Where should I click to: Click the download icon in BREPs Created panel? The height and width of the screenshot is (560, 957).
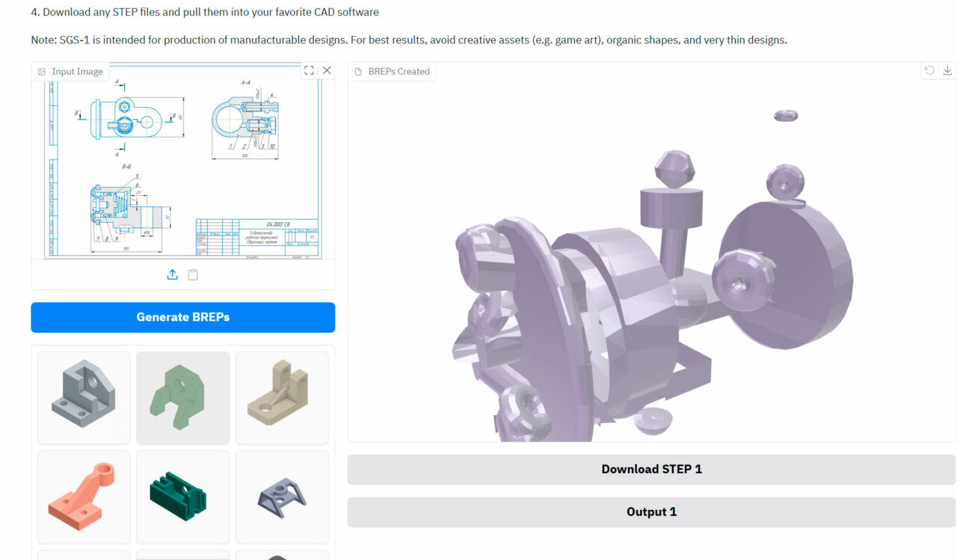947,70
